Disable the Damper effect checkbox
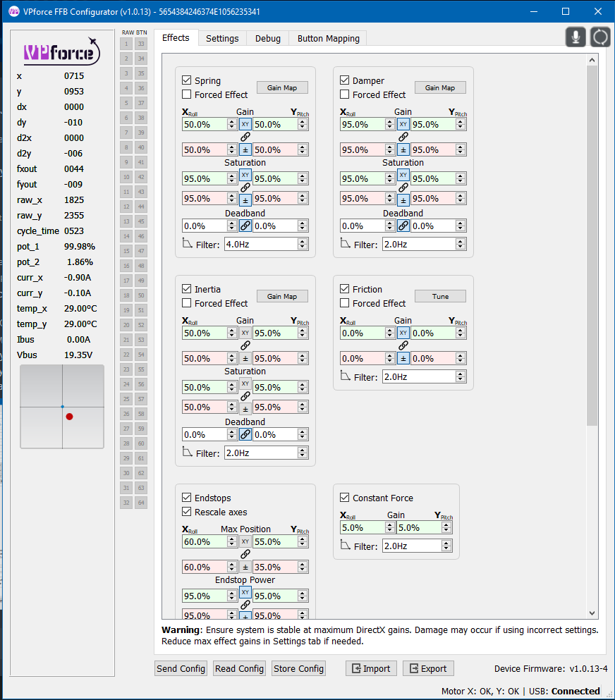This screenshot has height=700, width=615. (344, 80)
